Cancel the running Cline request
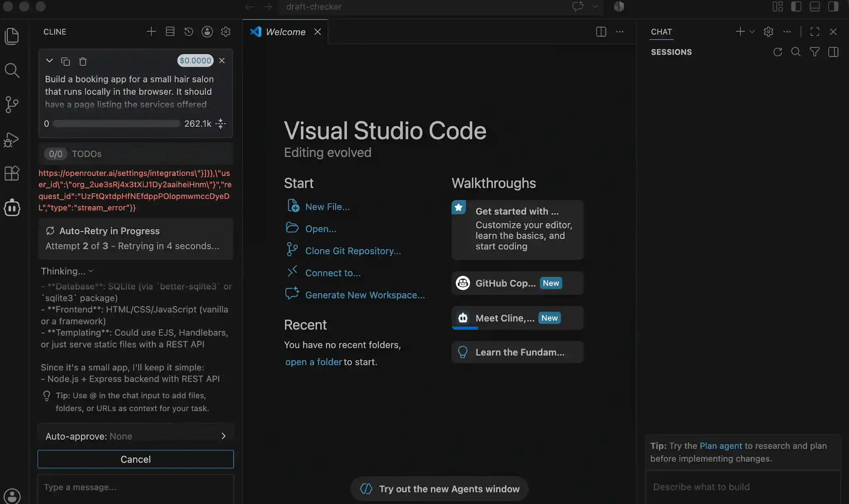 [x=136, y=459]
